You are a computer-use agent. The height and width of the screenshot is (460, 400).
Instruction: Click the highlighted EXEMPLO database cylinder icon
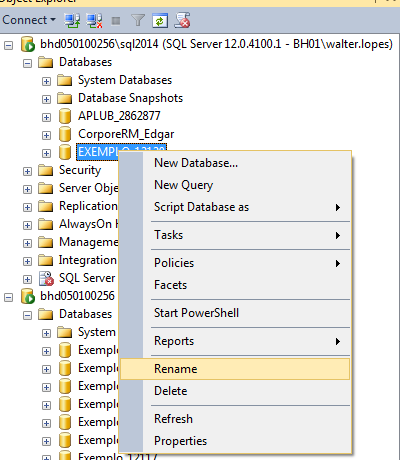click(x=65, y=152)
